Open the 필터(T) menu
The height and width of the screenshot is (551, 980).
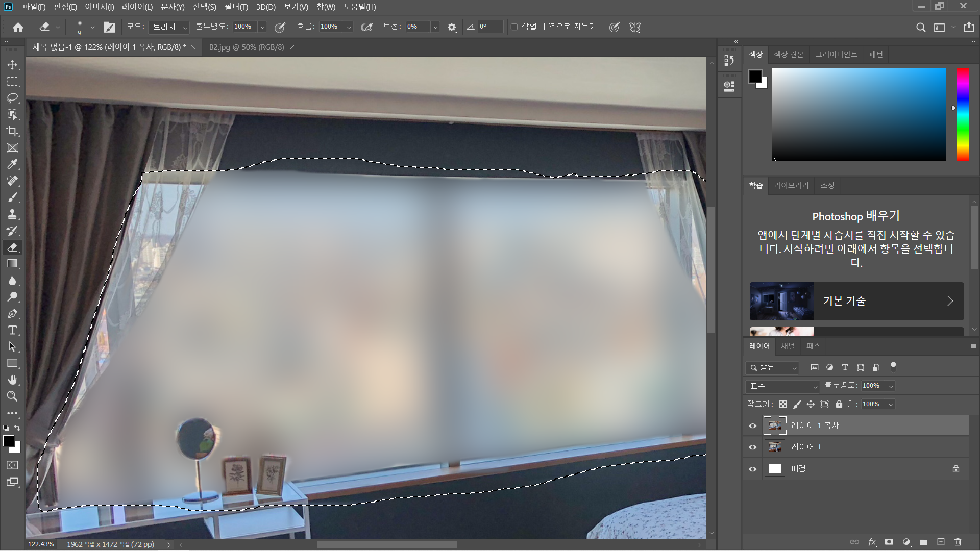[236, 7]
